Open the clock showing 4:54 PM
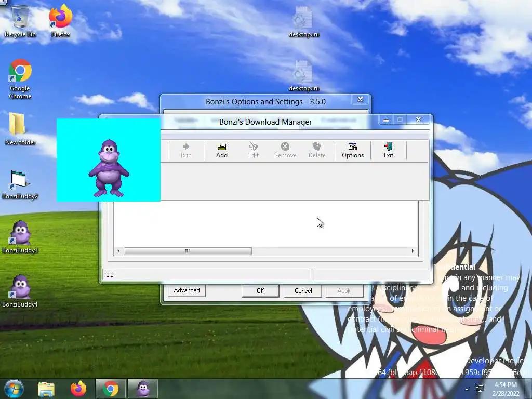 [x=506, y=389]
